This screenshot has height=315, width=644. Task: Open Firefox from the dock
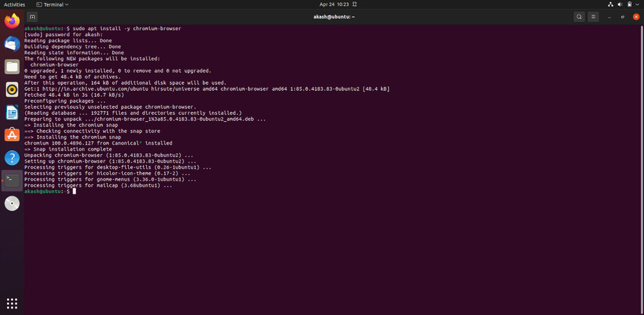point(12,21)
